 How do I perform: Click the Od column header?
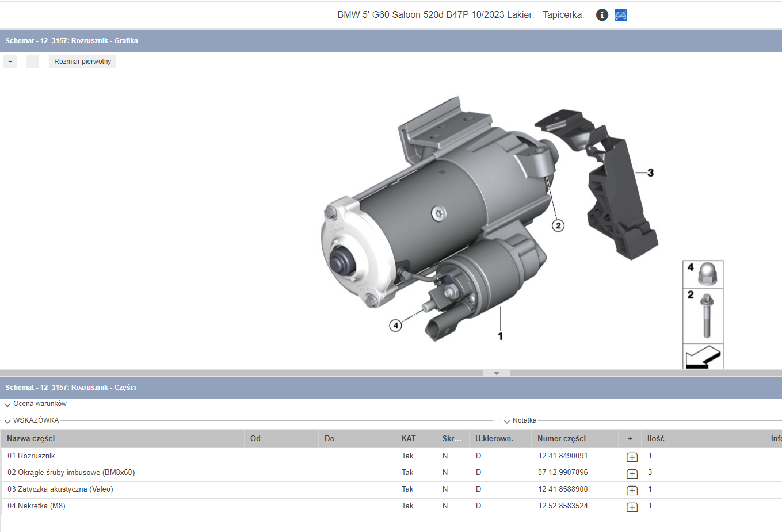click(x=281, y=438)
